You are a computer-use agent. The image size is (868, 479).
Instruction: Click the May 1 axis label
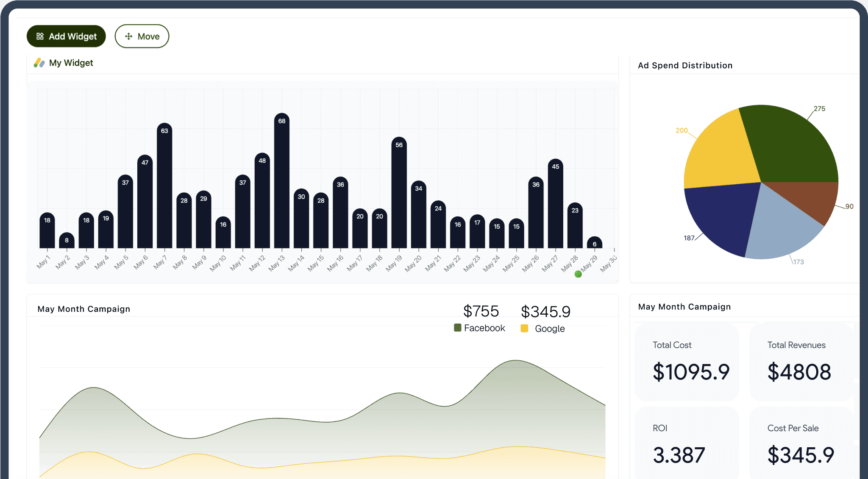click(x=43, y=262)
